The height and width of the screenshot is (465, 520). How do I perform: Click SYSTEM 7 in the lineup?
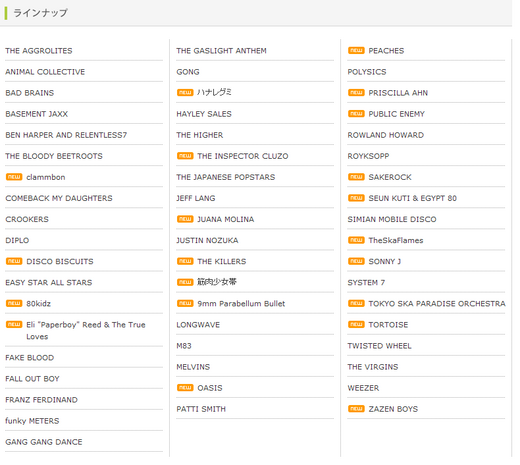(x=366, y=282)
